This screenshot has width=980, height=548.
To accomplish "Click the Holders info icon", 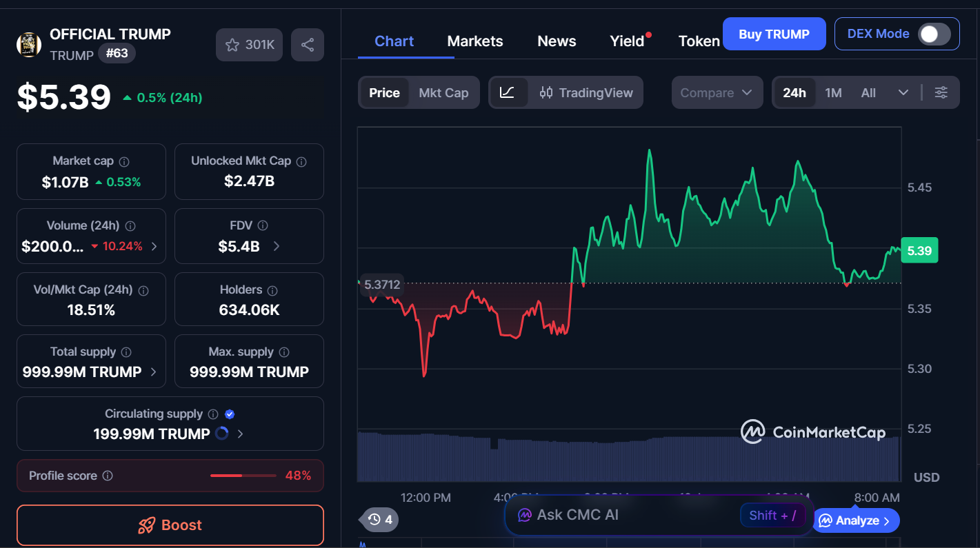I will [x=272, y=290].
